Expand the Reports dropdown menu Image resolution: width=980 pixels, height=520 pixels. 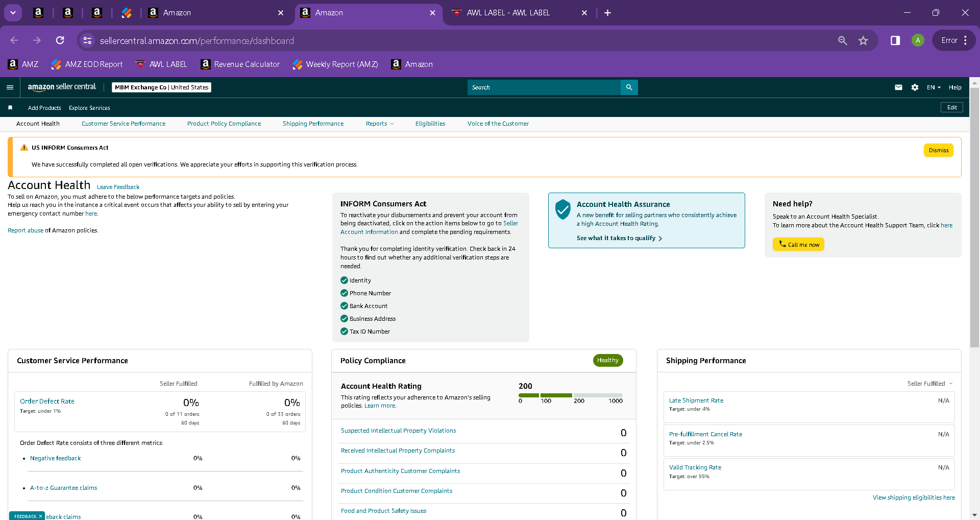point(380,124)
